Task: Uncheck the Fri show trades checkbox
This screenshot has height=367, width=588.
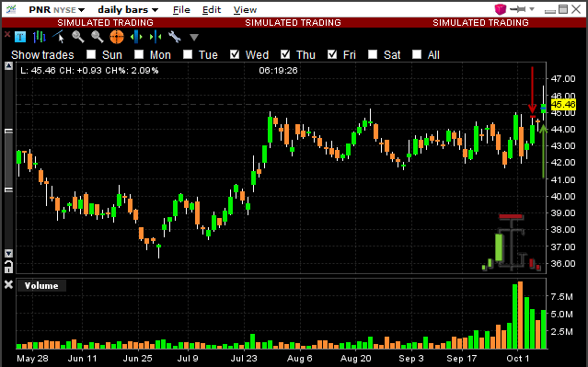Action: click(332, 54)
